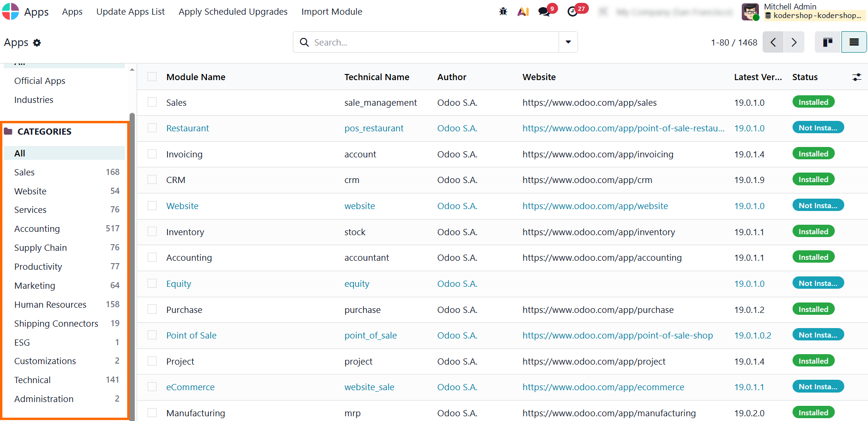Select the Human Resources category
Image resolution: width=868 pixels, height=421 pixels.
(64, 304)
